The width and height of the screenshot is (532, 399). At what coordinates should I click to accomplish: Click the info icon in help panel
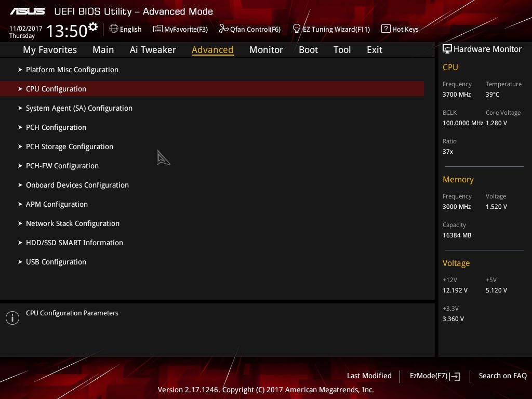point(12,318)
